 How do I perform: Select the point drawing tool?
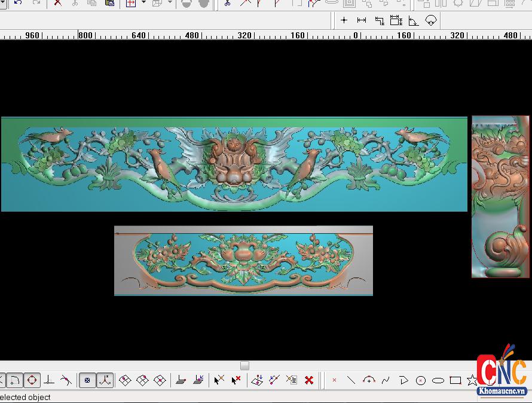point(334,380)
